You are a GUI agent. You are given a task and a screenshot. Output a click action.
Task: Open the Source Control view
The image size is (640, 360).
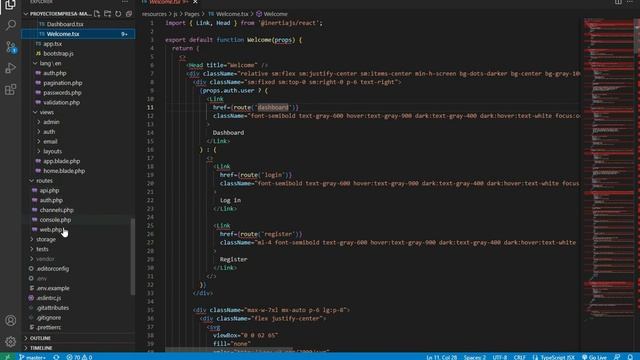point(11,47)
